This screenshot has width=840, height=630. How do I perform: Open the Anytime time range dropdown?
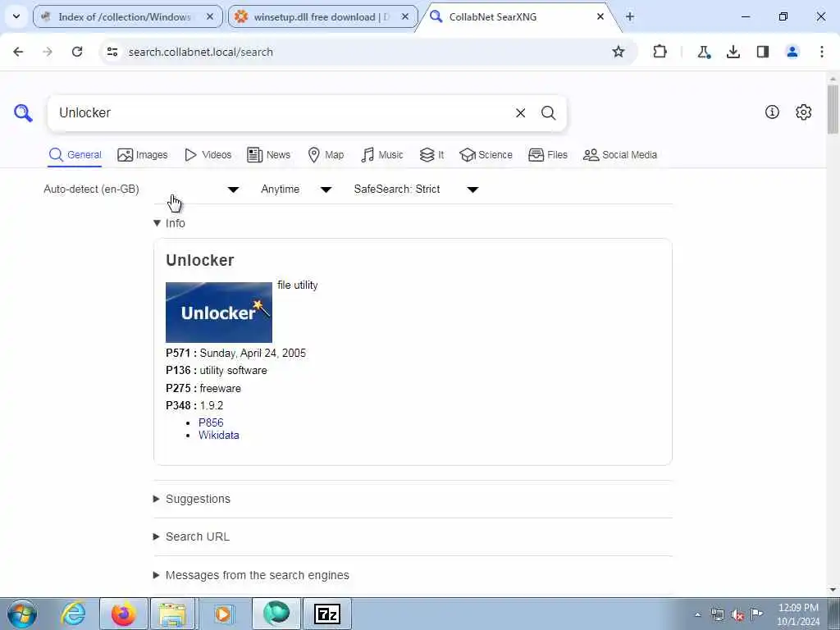click(x=296, y=189)
